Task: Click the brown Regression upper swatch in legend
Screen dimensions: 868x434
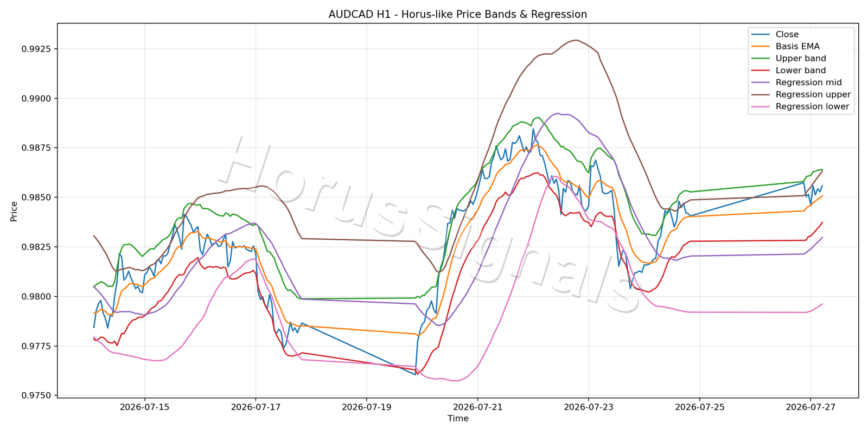Action: pyautogui.click(x=761, y=94)
